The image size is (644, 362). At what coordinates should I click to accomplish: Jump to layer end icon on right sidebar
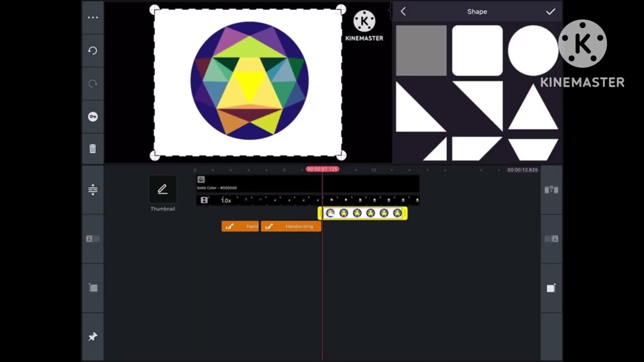point(551,288)
